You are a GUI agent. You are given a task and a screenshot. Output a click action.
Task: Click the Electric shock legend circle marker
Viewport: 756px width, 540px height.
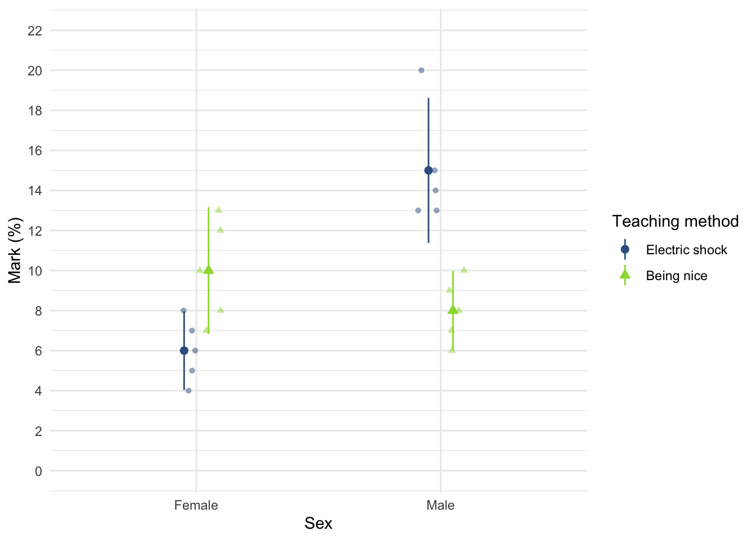(x=625, y=250)
